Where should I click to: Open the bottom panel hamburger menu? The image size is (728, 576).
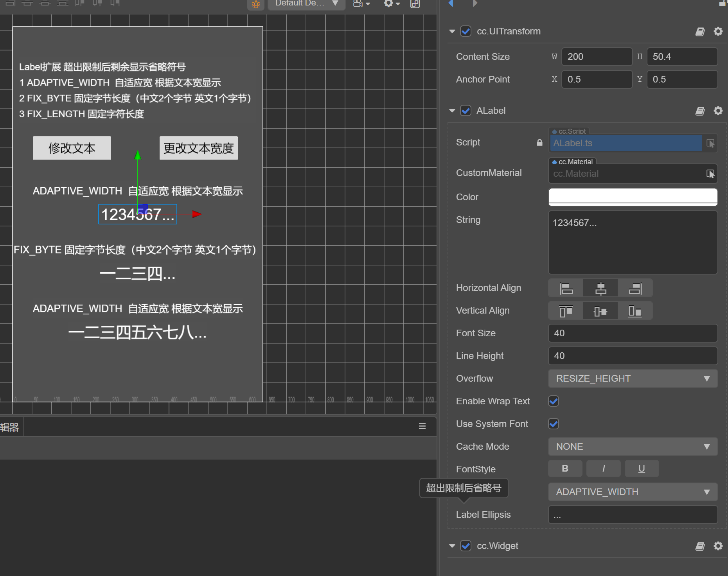(x=422, y=426)
